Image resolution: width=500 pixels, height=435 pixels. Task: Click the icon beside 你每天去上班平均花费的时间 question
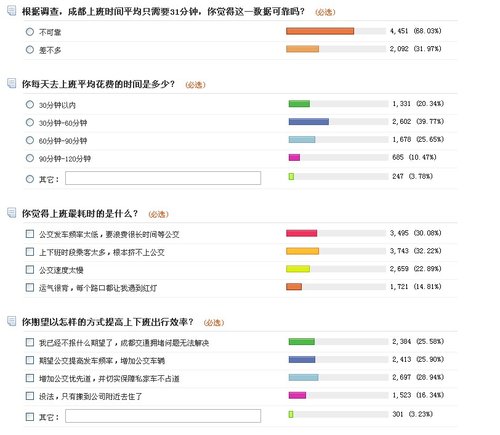pos(12,83)
